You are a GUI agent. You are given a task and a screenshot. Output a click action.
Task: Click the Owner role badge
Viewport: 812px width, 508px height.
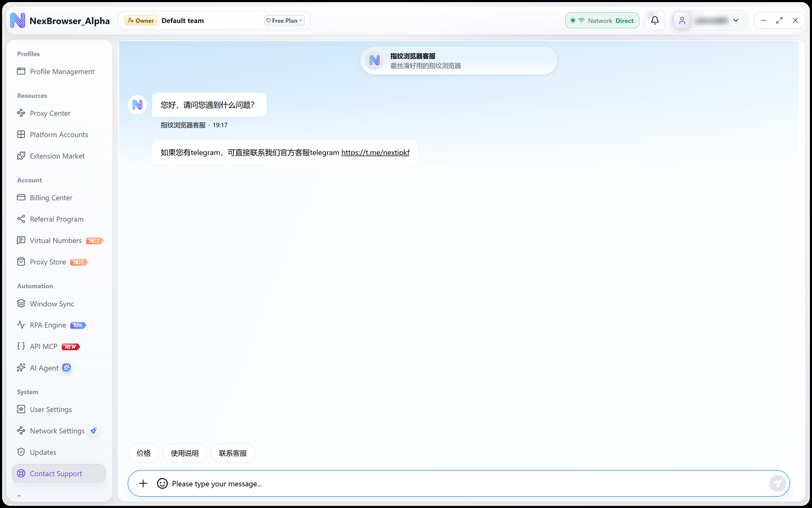click(141, 20)
